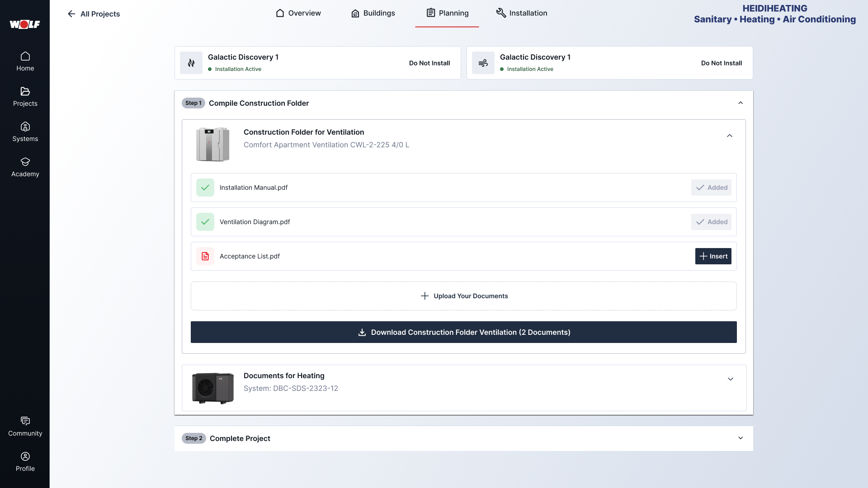The image size is (868, 488).
Task: Open the Academy section
Action: (25, 167)
